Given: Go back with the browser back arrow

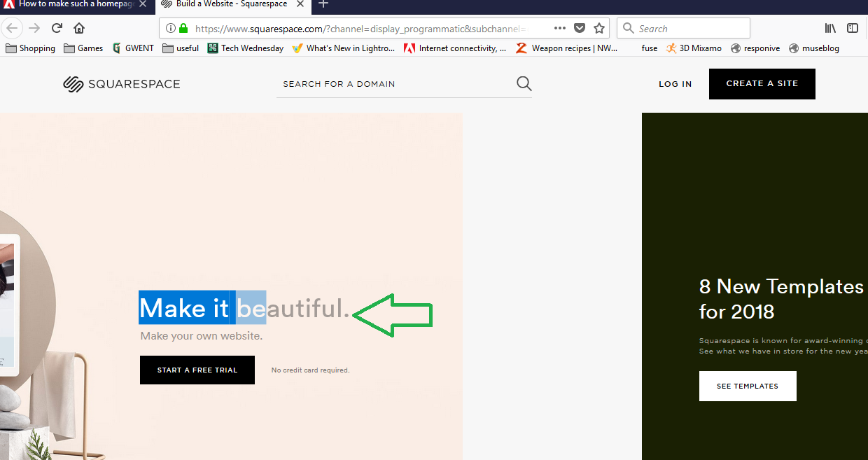Looking at the screenshot, I should tap(13, 29).
